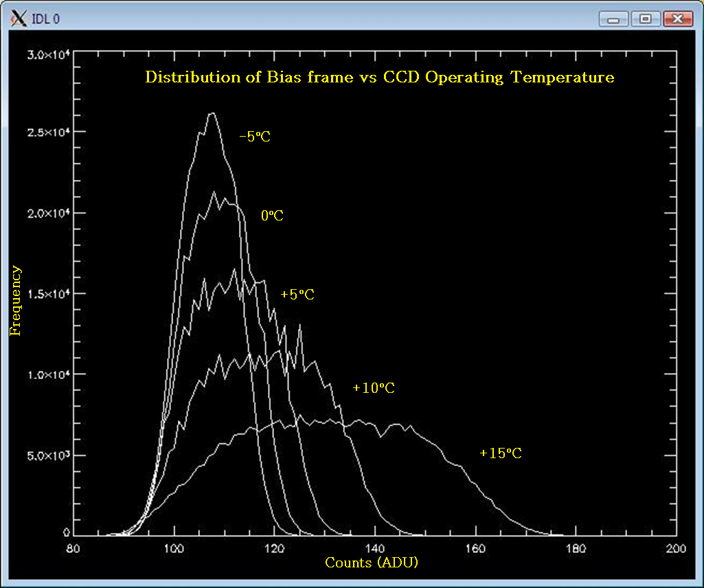The width and height of the screenshot is (704, 588).
Task: Minimize the IDL 0 window
Action: 613,19
